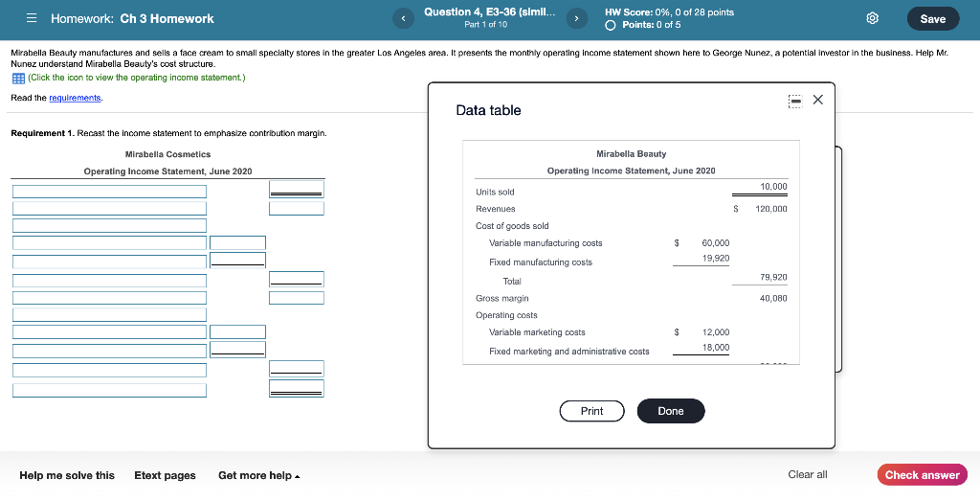Click the Mirabella Beauty table heading
The height and width of the screenshot is (501, 980).
pyautogui.click(x=632, y=154)
